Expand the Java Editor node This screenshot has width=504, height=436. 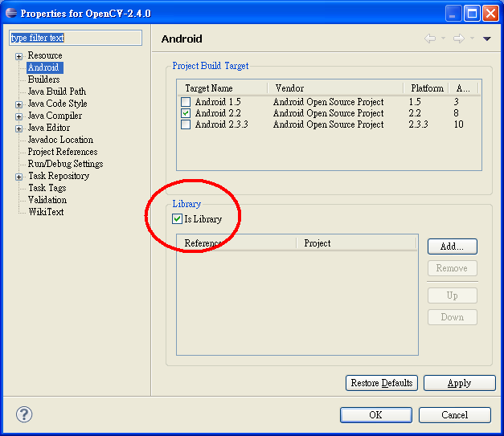click(19, 128)
